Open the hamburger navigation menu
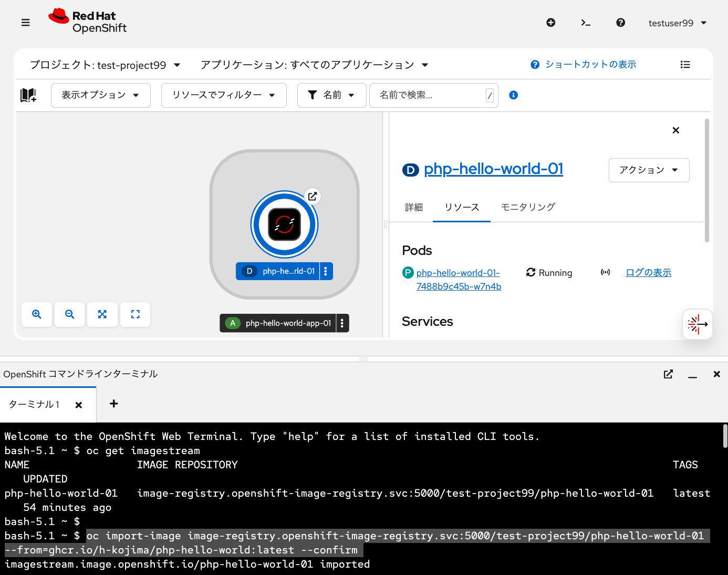This screenshot has width=728, height=575. pyautogui.click(x=25, y=23)
